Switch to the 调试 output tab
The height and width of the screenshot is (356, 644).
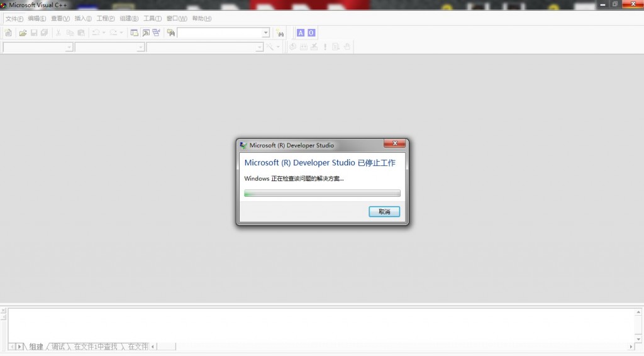point(58,347)
